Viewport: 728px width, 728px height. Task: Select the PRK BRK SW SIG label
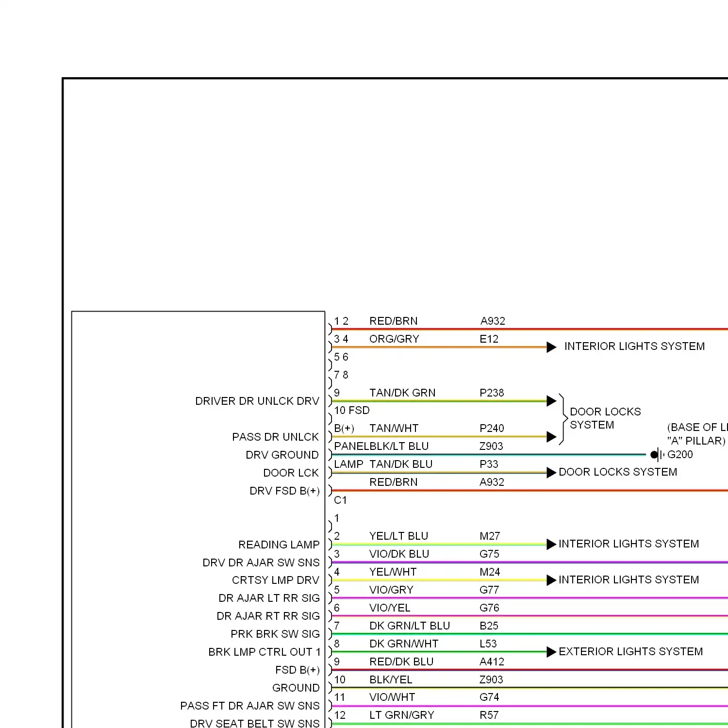[x=275, y=634]
